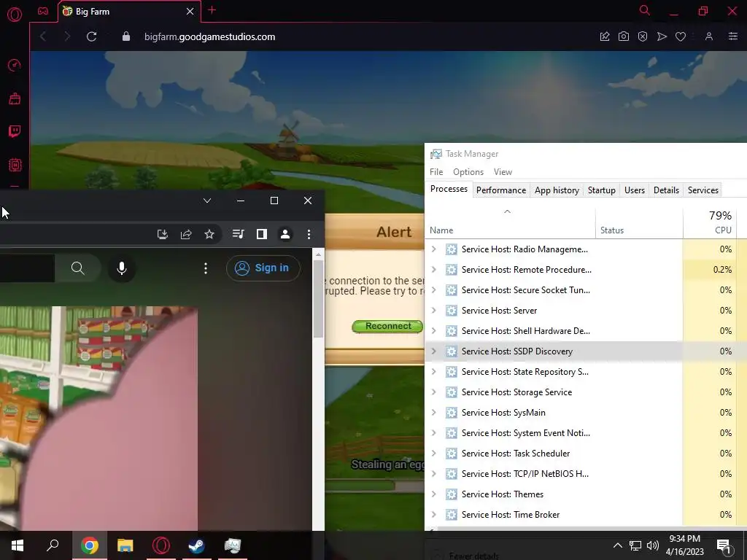Expand Service Host: Storage Service row

(433, 392)
